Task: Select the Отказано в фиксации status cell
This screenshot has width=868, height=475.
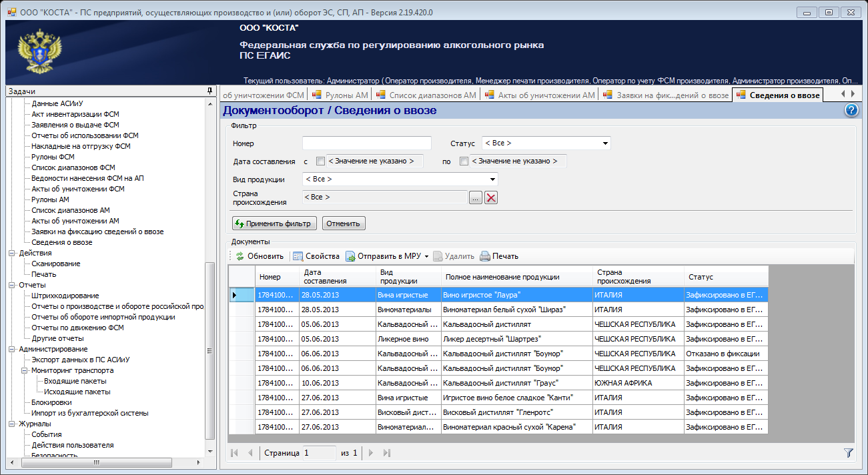Action: coord(726,354)
